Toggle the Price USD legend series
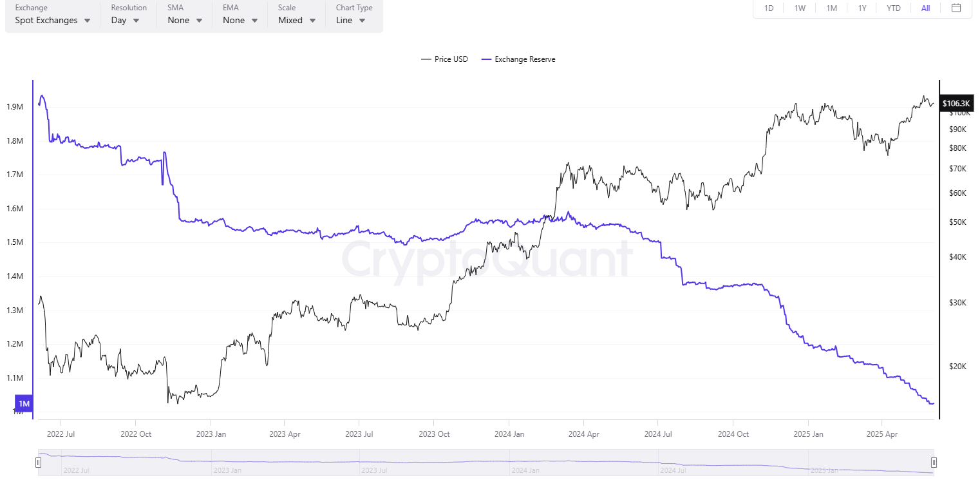The width and height of the screenshot is (980, 489). tap(444, 59)
